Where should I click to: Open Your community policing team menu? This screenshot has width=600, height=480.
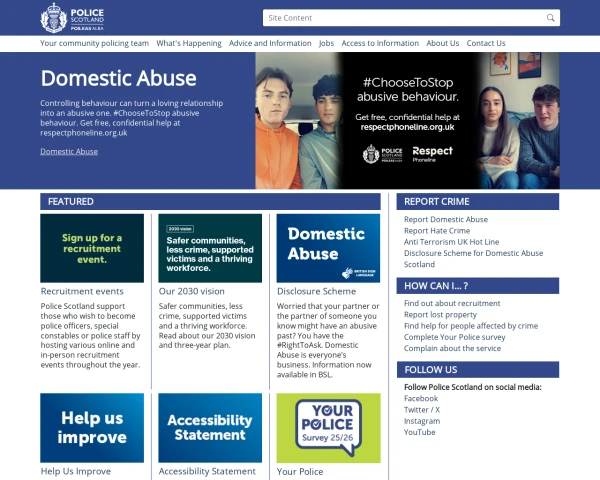click(95, 43)
